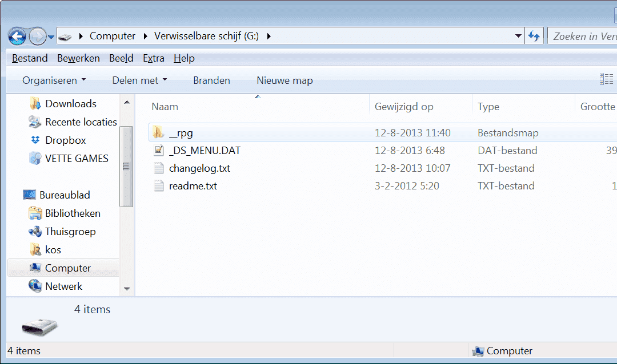Open the kos user folder
This screenshot has height=364, width=617.
click(53, 250)
